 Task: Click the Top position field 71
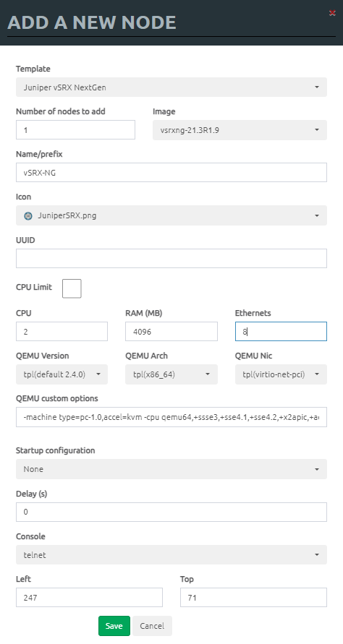253,598
